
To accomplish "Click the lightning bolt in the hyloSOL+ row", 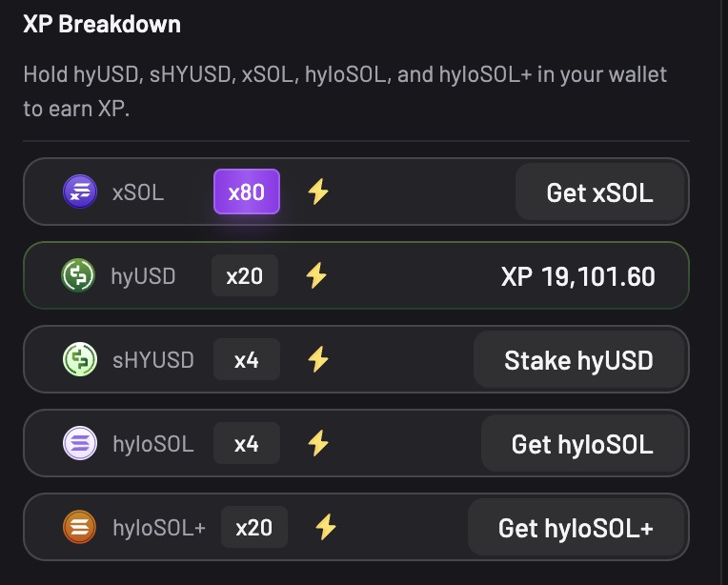I will click(326, 527).
